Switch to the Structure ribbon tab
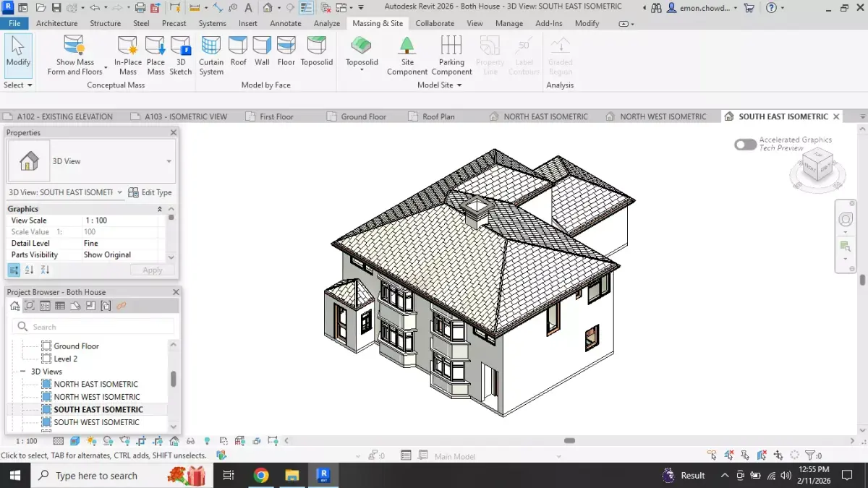 click(x=106, y=23)
